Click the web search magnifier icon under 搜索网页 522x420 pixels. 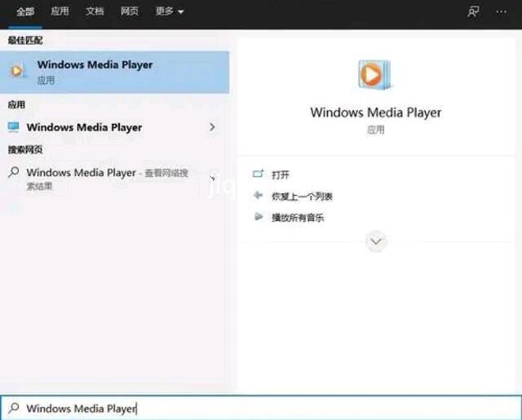pyautogui.click(x=13, y=173)
